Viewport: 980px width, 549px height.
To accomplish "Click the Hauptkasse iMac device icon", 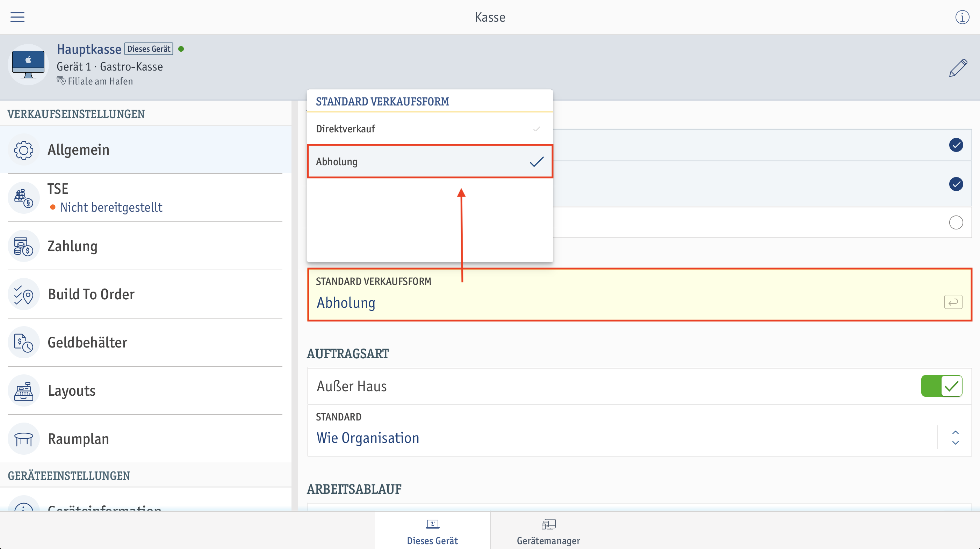I will (28, 65).
